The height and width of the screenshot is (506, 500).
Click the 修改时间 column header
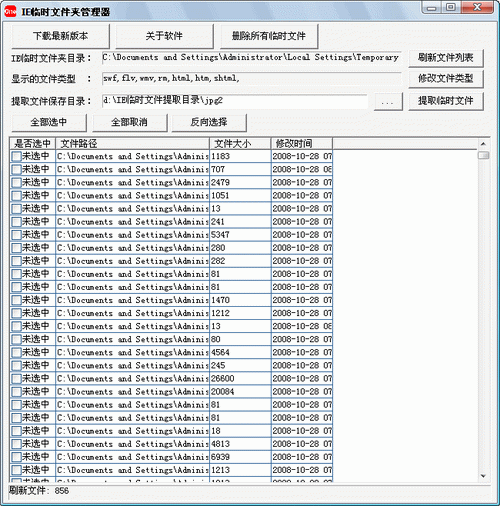pos(302,144)
